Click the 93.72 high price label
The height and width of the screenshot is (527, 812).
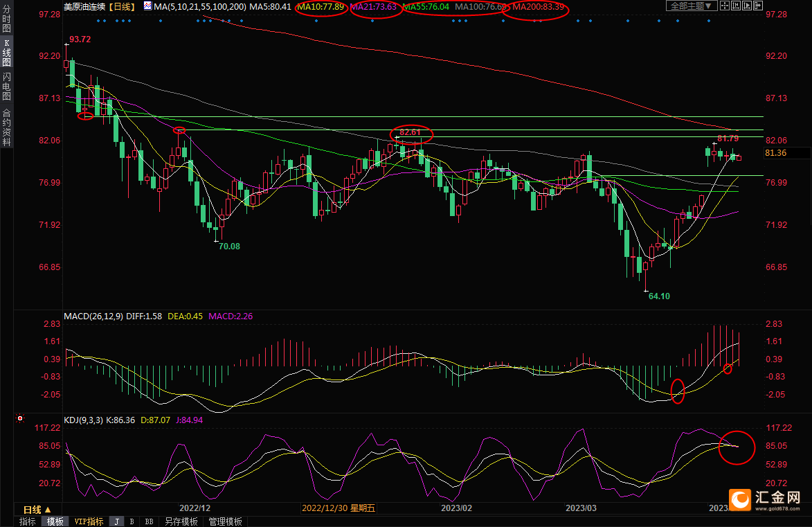point(80,39)
